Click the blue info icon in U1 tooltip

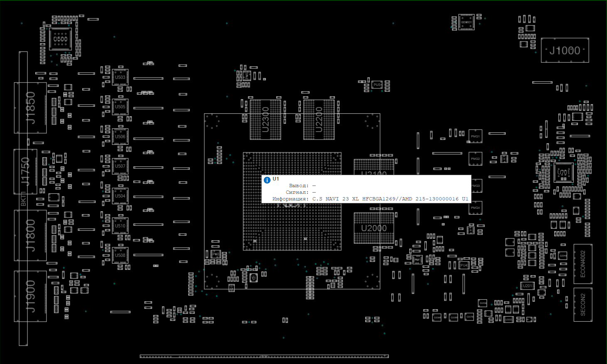[267, 180]
